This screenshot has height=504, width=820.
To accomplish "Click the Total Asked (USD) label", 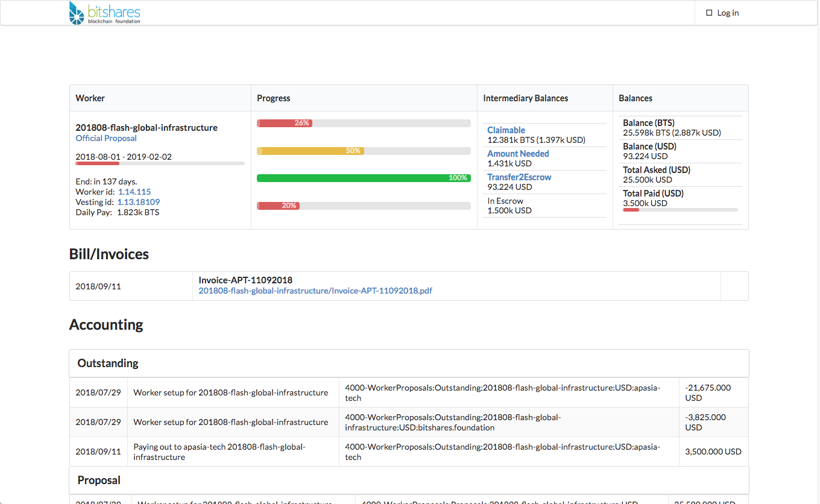I will pos(657,170).
